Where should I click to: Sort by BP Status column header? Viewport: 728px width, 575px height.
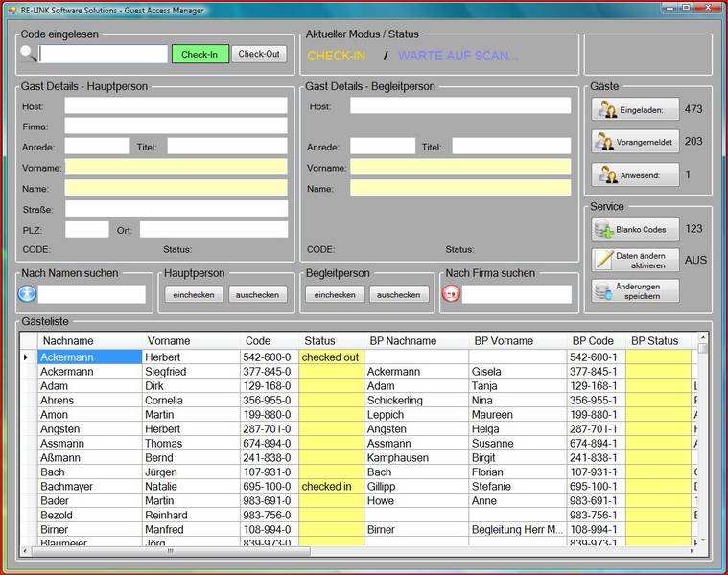pos(658,341)
